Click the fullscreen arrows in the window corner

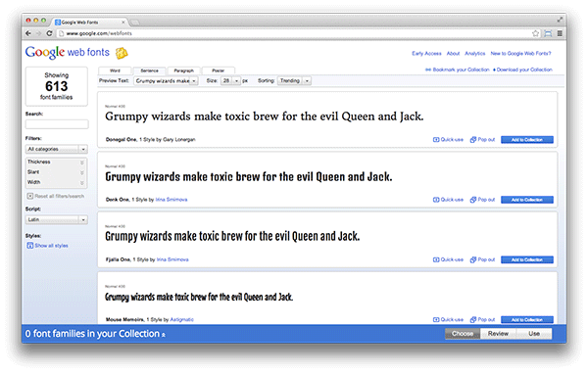tap(560, 20)
